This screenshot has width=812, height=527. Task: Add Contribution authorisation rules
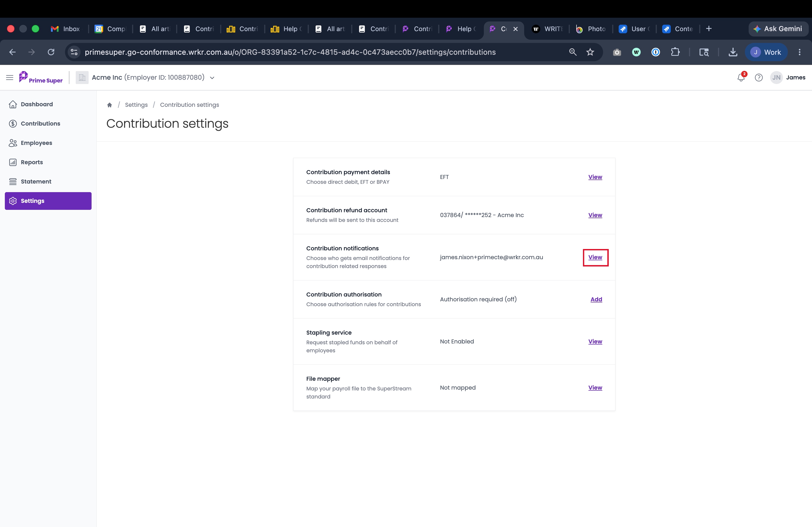point(596,299)
